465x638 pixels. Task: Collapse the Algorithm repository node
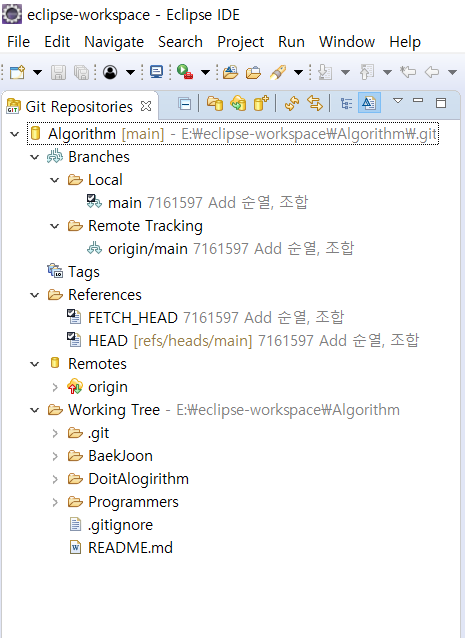click(15, 134)
